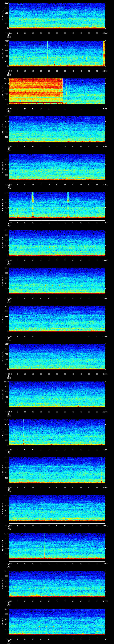The width and height of the screenshot is (114, 644).
Task: Click the 18:45:00 start-time label
Action: click(9, 71)
